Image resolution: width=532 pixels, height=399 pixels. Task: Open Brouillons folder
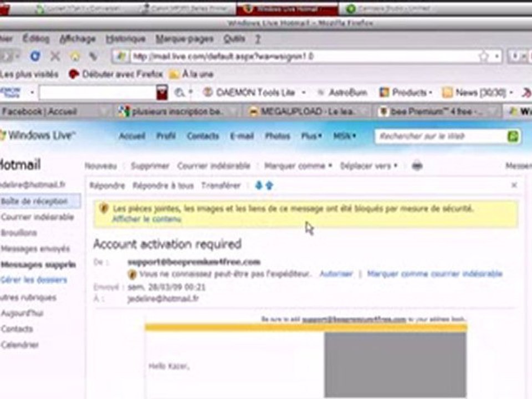tap(19, 233)
